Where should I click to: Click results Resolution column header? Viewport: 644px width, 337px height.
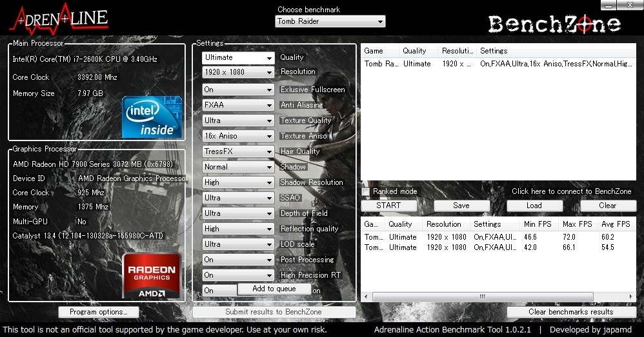click(x=445, y=224)
